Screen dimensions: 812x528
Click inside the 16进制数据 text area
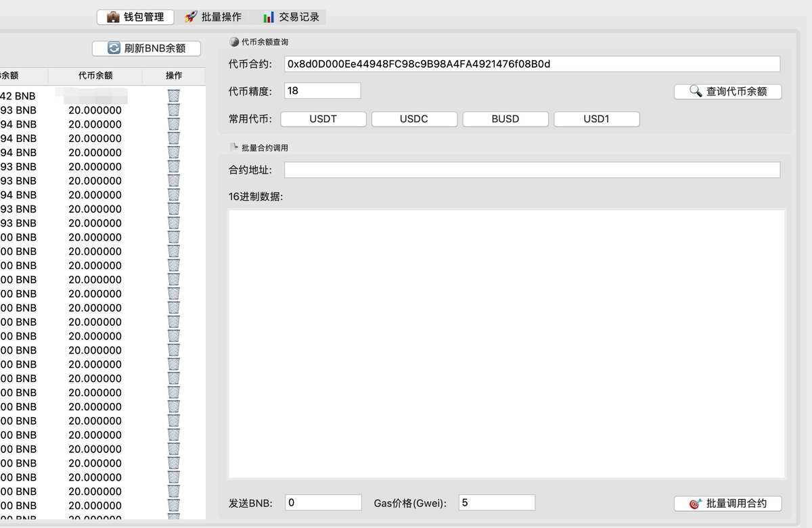coord(506,344)
